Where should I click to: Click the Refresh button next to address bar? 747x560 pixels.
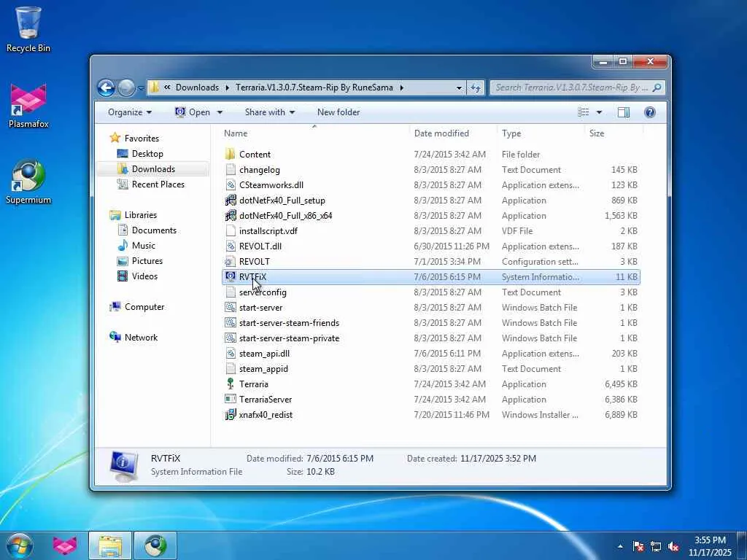[476, 87]
